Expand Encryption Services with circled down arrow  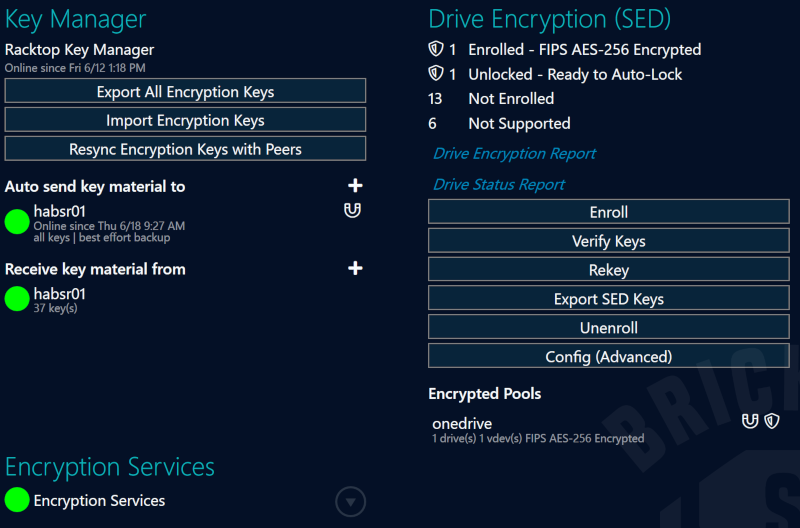coord(350,501)
